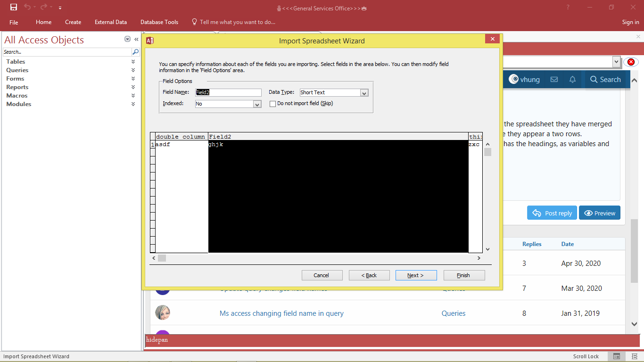The width and height of the screenshot is (644, 362).
Task: Switch to the Home ribbon tab
Action: [44, 22]
